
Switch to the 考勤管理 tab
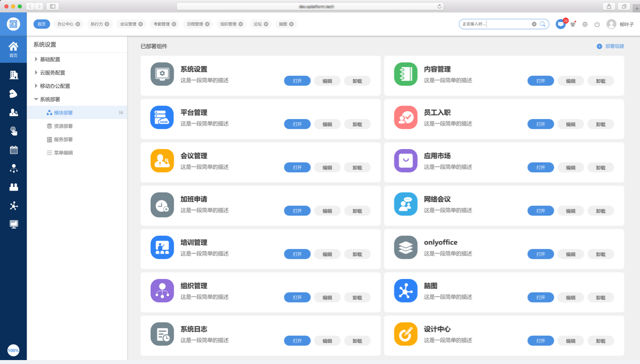pos(161,24)
